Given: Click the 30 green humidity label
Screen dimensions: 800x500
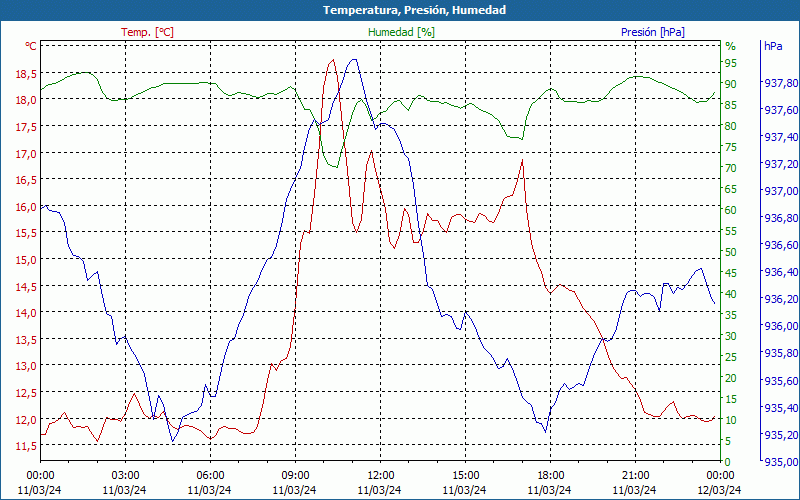Looking at the screenshot, I should [x=731, y=336].
